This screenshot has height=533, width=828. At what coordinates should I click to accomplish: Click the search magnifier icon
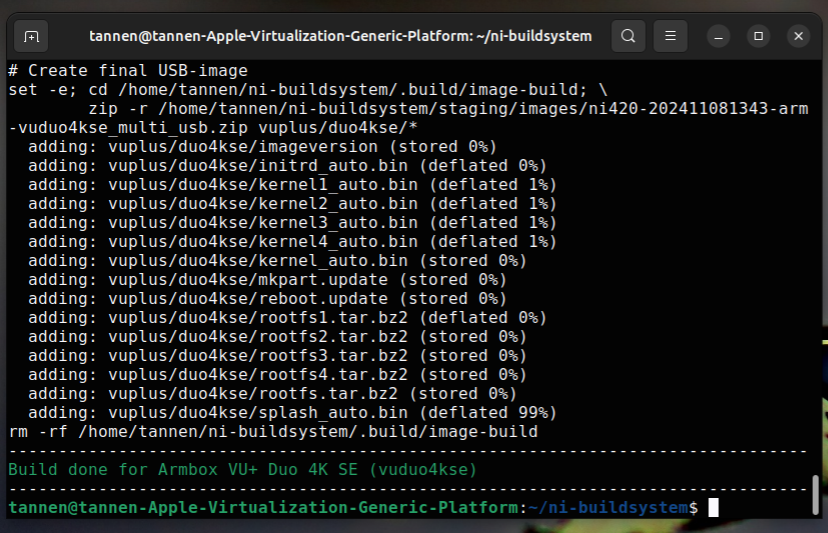click(x=627, y=36)
